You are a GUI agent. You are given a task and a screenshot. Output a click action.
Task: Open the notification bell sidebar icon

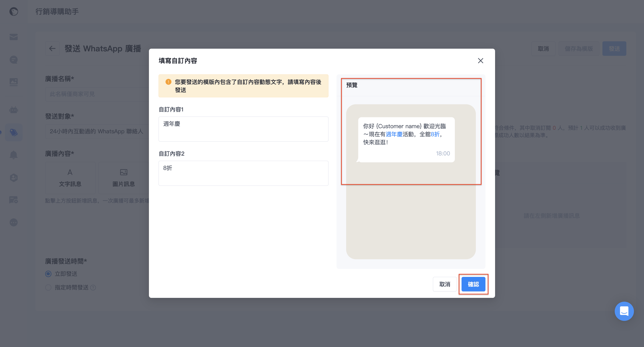pos(14,155)
